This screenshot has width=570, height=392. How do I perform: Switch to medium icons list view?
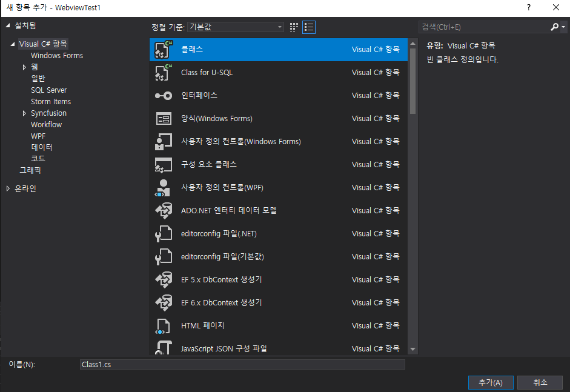tap(309, 27)
